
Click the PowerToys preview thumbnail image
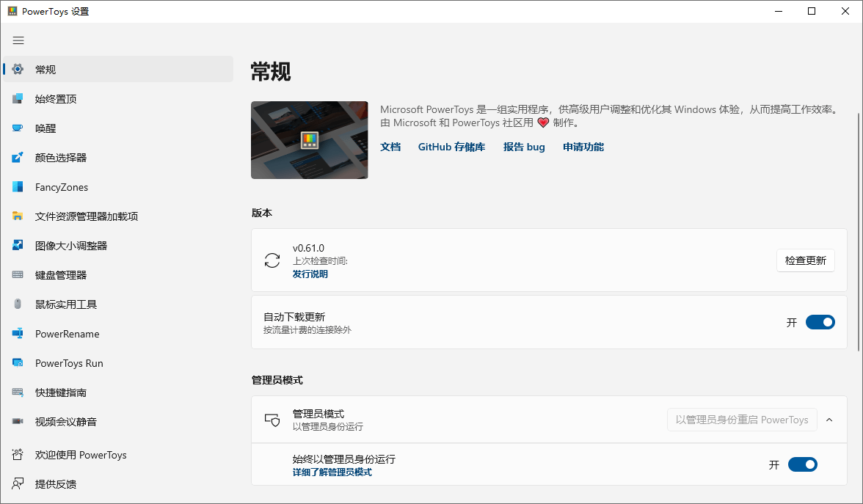pos(309,139)
